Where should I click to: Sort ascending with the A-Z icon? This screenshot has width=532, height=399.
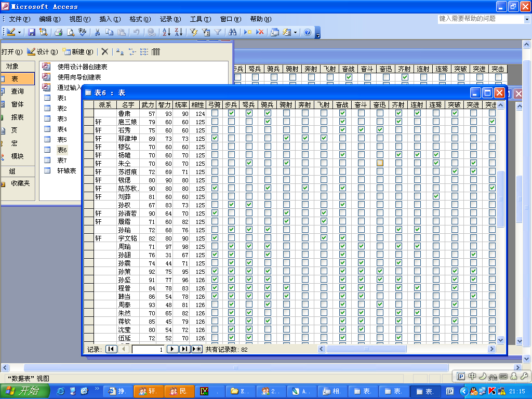[166, 32]
